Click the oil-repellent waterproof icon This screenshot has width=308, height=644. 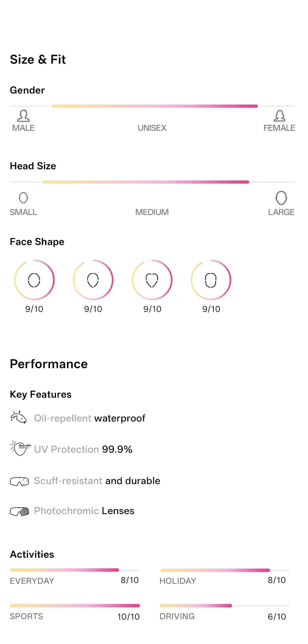(x=18, y=417)
